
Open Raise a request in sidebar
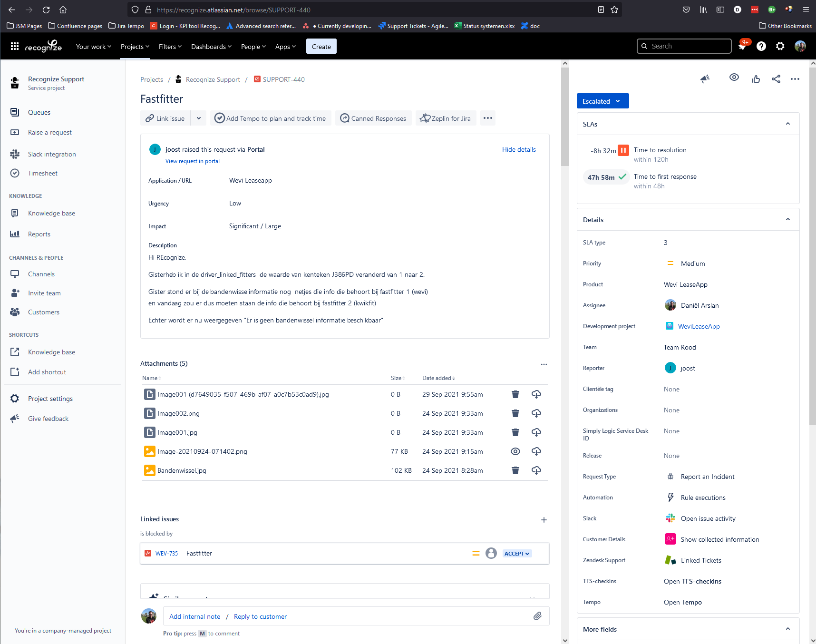(49, 132)
